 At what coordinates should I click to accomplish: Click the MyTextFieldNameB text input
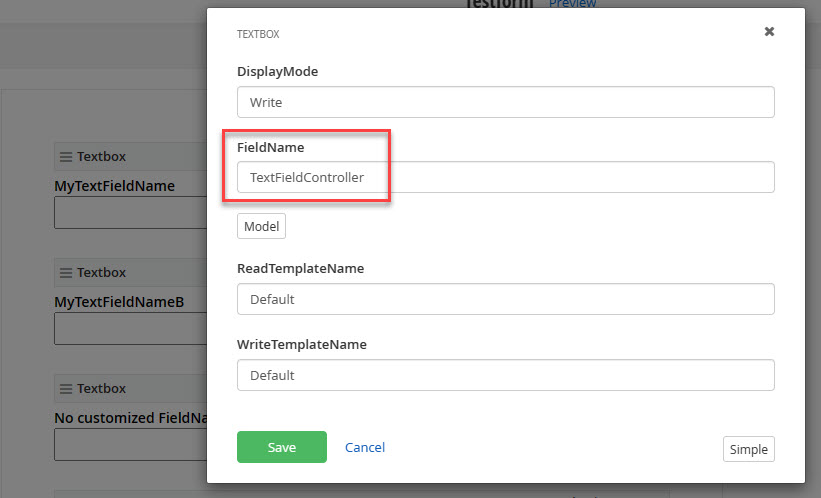click(x=131, y=329)
